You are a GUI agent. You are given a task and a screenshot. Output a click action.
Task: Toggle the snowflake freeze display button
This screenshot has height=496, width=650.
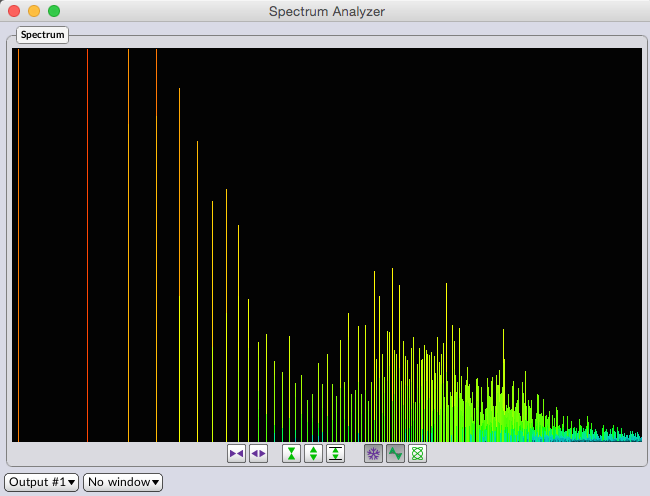coord(374,454)
